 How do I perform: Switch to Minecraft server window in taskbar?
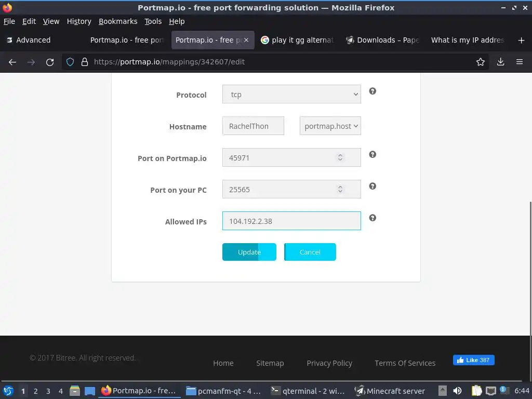[x=390, y=391]
